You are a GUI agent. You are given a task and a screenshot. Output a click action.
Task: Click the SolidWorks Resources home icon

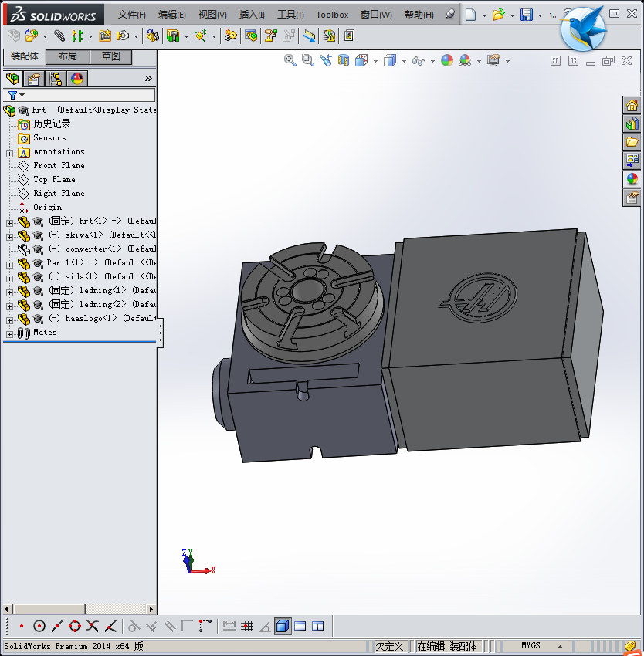point(632,105)
